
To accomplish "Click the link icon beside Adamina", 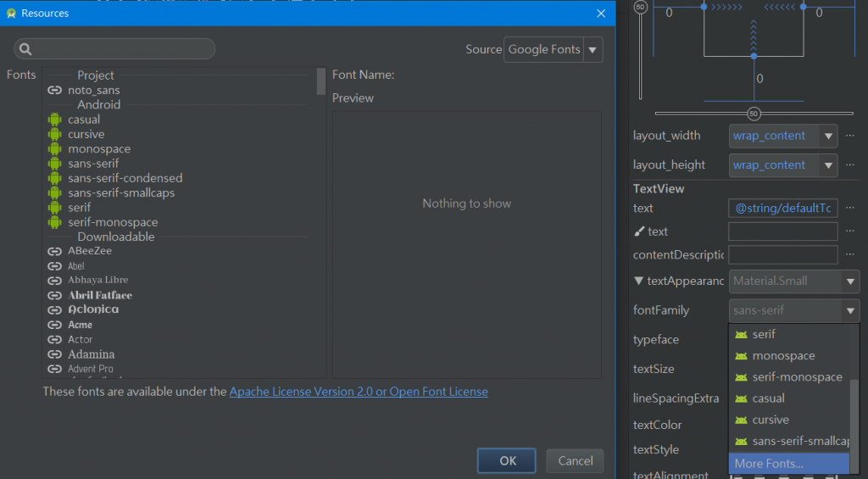I will 54,354.
